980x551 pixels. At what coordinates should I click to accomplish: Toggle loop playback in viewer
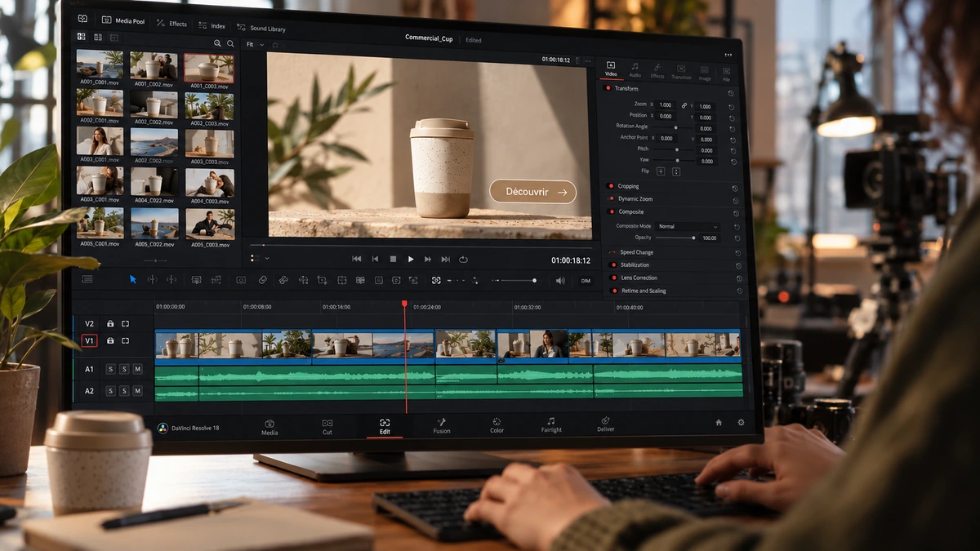point(463,259)
